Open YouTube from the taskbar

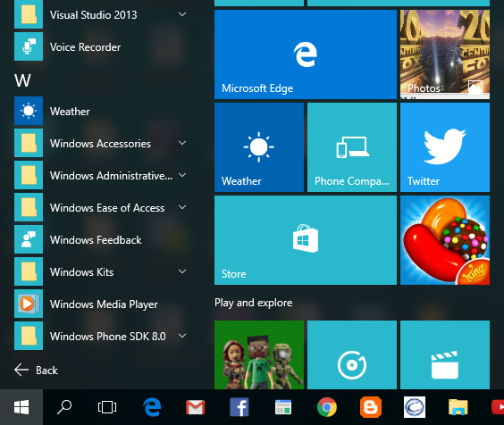tap(498, 407)
